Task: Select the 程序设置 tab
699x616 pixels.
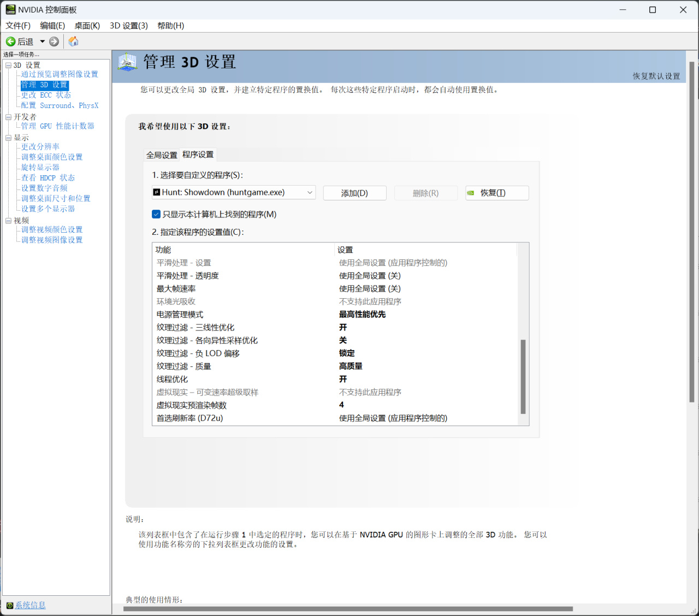Action: click(198, 155)
